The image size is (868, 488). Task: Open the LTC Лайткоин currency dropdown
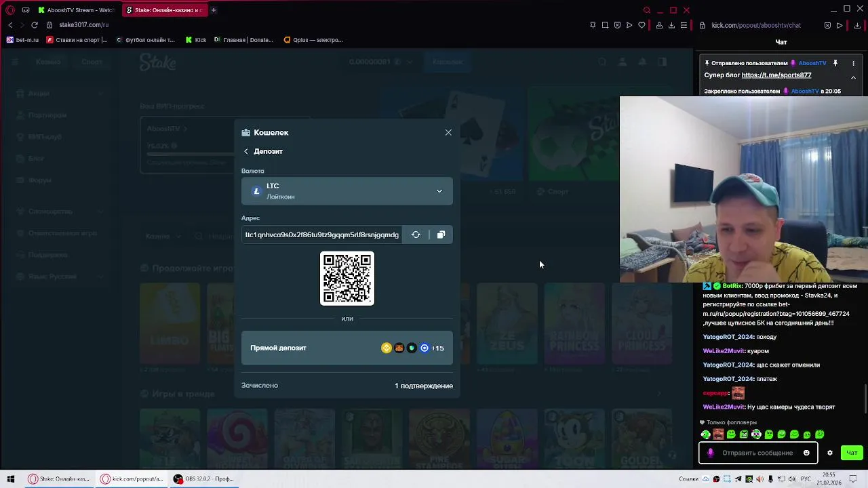coord(347,191)
